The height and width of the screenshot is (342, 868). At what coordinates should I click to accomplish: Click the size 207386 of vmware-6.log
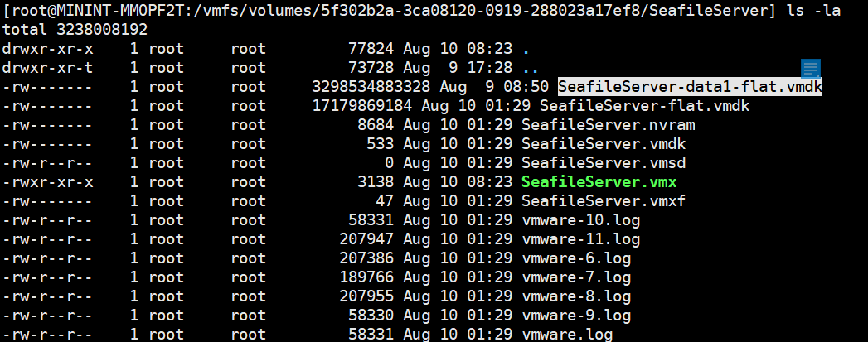point(366,258)
